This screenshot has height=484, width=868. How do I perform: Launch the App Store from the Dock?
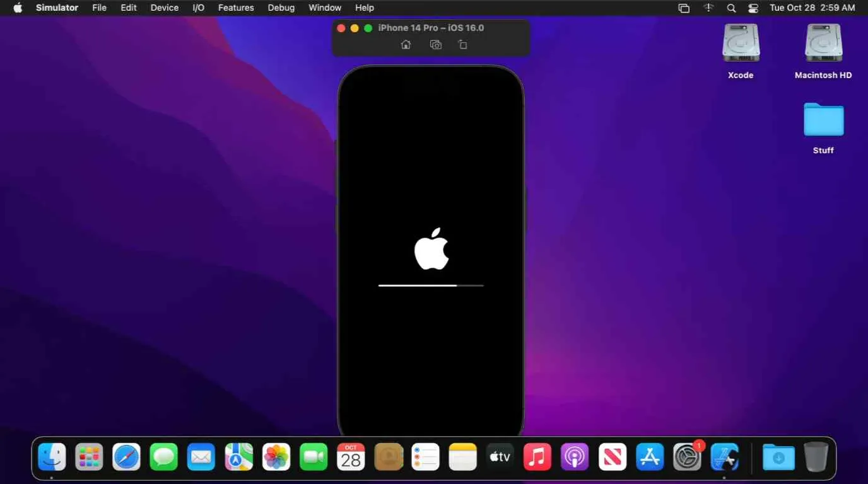650,457
